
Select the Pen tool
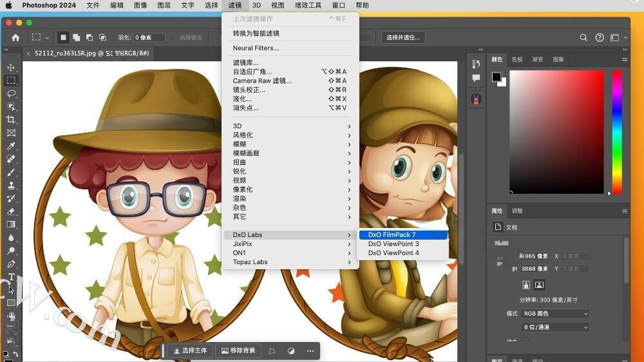click(11, 264)
